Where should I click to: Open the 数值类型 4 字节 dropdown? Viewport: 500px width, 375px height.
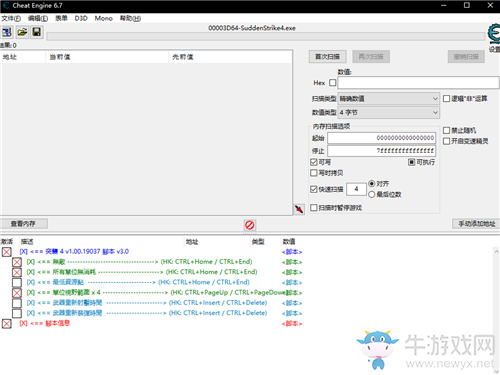tap(389, 112)
